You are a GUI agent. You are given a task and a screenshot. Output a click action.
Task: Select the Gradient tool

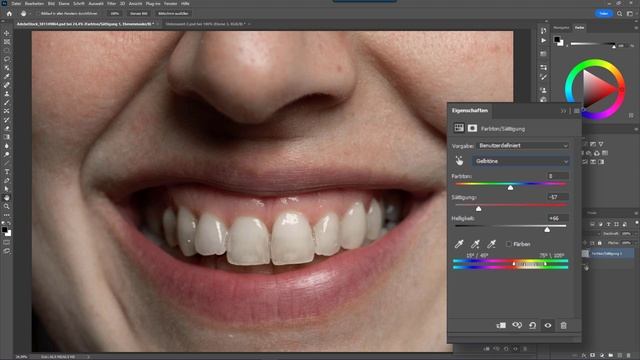7,137
